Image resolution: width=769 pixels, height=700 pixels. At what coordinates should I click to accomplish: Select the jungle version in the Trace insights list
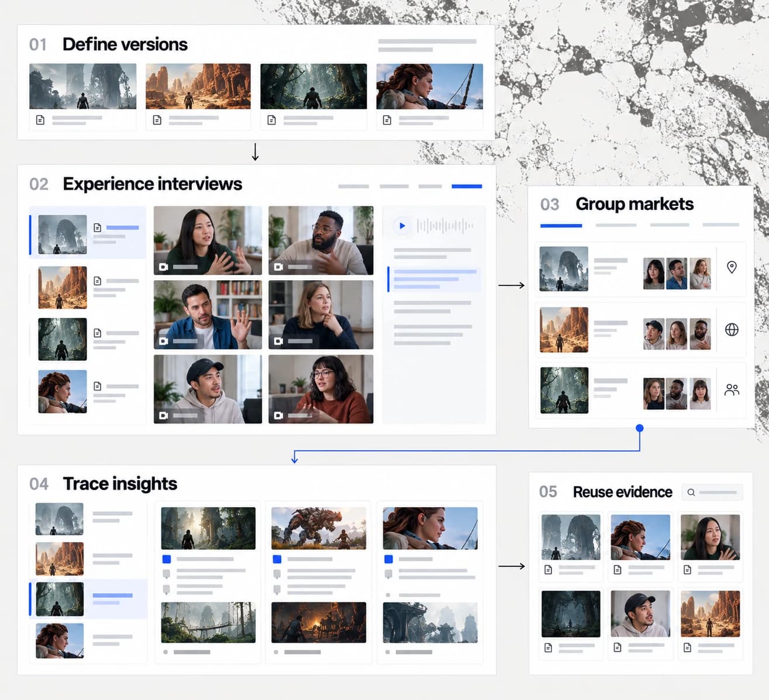(88, 599)
